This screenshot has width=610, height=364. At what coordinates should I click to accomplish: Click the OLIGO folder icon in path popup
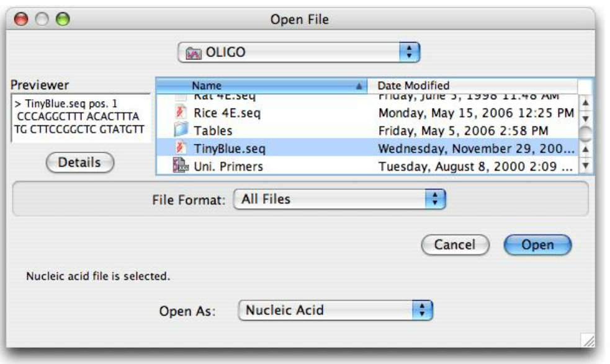194,53
